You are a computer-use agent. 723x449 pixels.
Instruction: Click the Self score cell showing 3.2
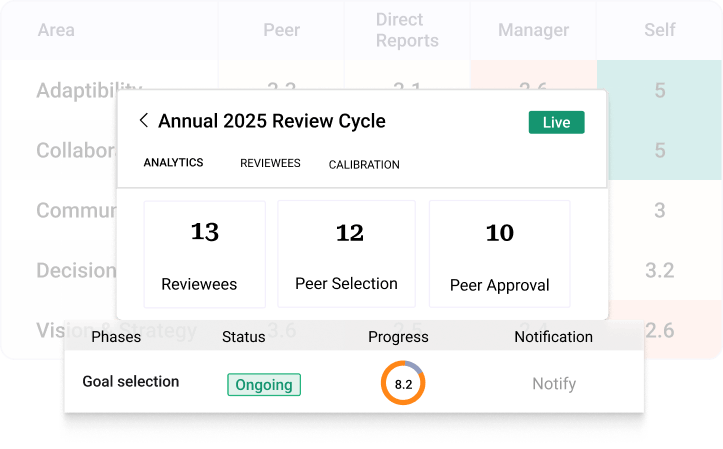click(x=659, y=270)
